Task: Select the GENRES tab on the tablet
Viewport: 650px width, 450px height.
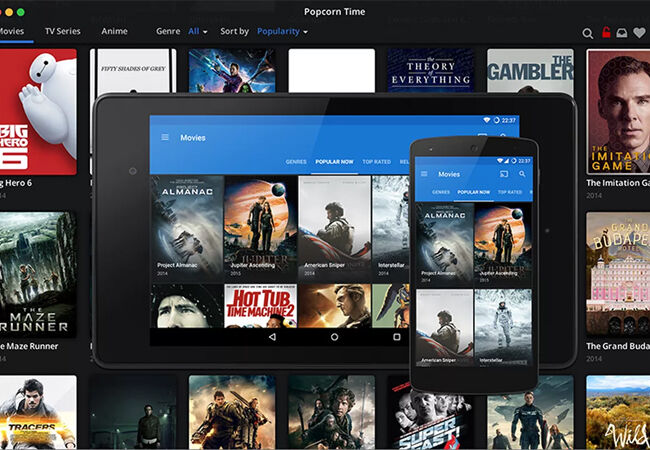Action: pos(296,162)
